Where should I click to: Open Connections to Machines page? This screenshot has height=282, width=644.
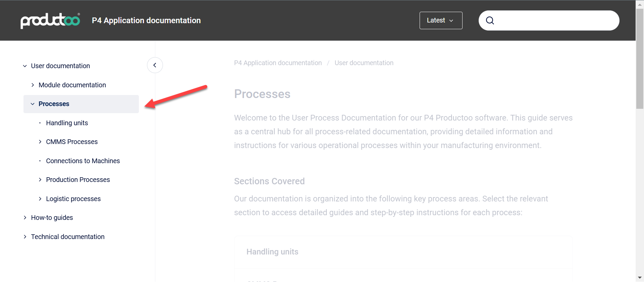pos(83,161)
